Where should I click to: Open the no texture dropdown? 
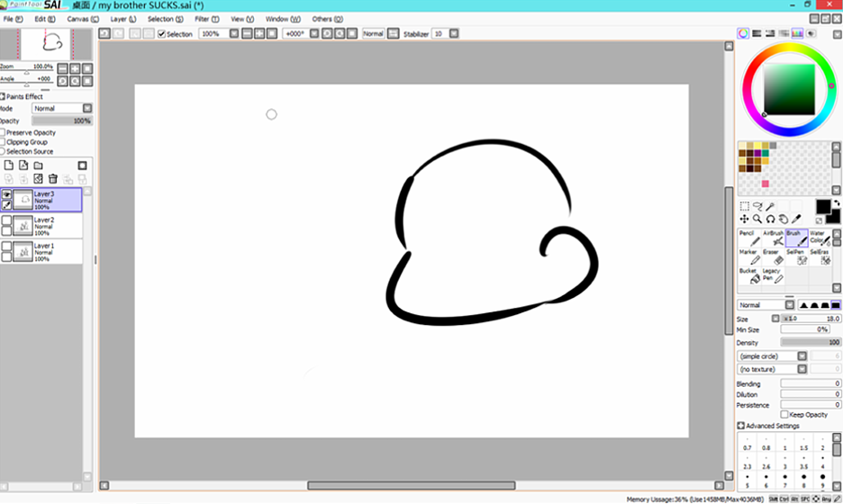(x=772, y=369)
